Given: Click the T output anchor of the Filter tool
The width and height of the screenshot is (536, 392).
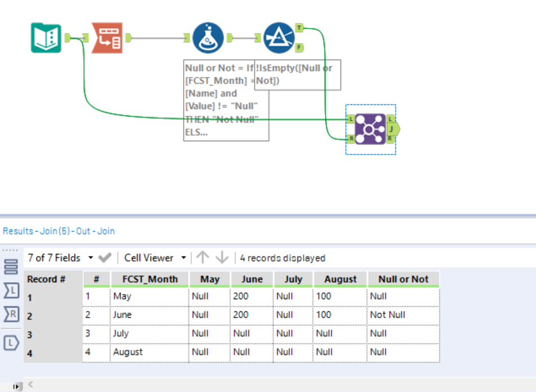Looking at the screenshot, I should pyautogui.click(x=300, y=26).
